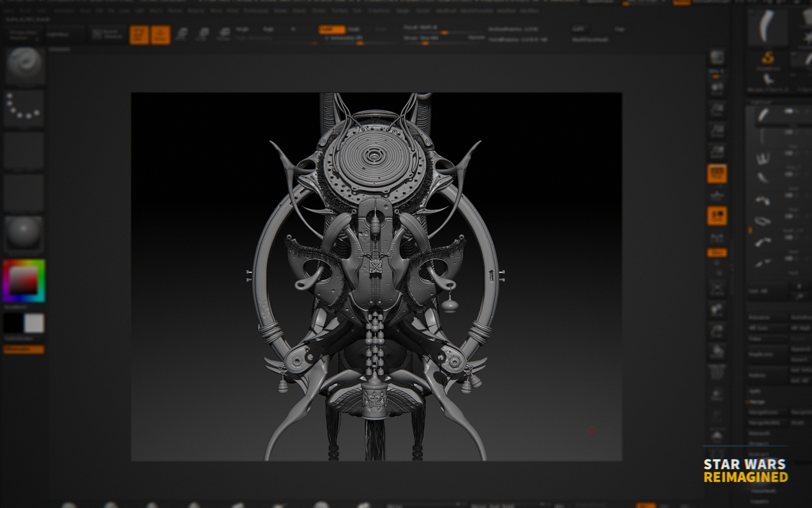Toggle visibility of the first feather subtool
The width and height of the screenshot is (812, 508).
pyautogui.click(x=789, y=111)
